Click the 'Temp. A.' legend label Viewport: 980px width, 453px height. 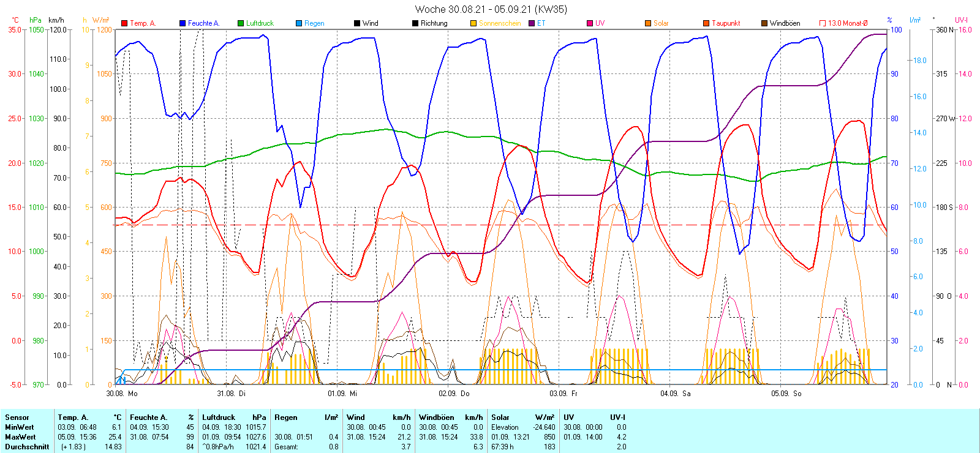pyautogui.click(x=143, y=23)
